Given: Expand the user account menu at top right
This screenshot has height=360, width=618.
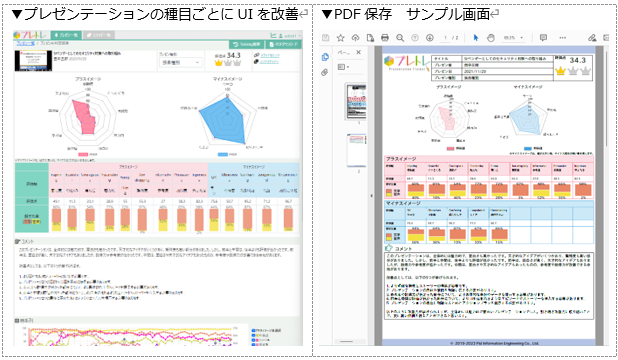Looking at the screenshot, I should pos(290,35).
